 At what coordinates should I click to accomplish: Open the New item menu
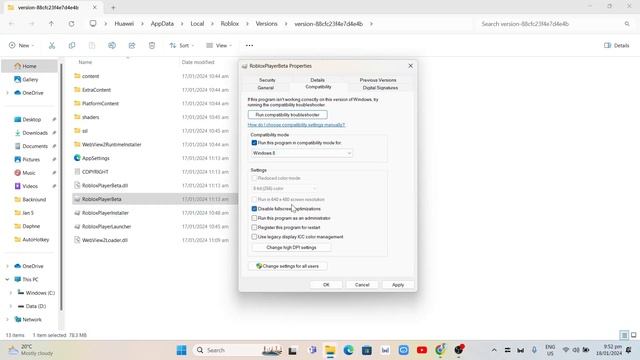click(22, 45)
